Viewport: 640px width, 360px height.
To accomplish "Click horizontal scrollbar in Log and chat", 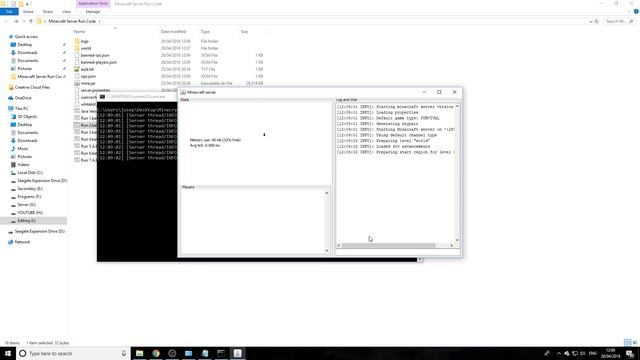I will (388, 245).
